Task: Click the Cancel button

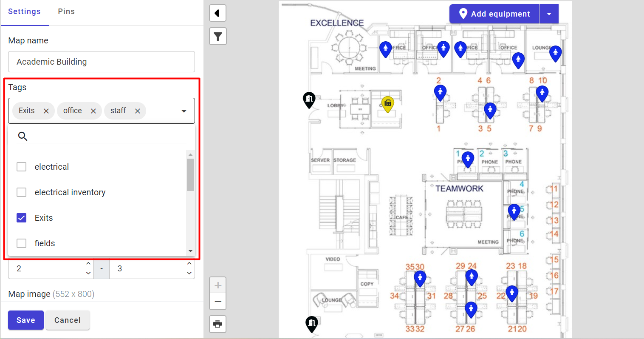Action: 68,320
